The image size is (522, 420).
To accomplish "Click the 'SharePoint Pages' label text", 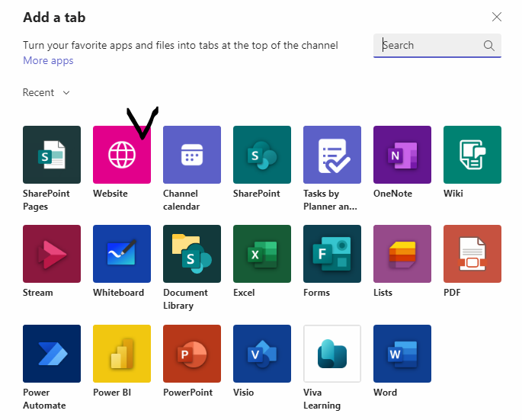I will [46, 200].
